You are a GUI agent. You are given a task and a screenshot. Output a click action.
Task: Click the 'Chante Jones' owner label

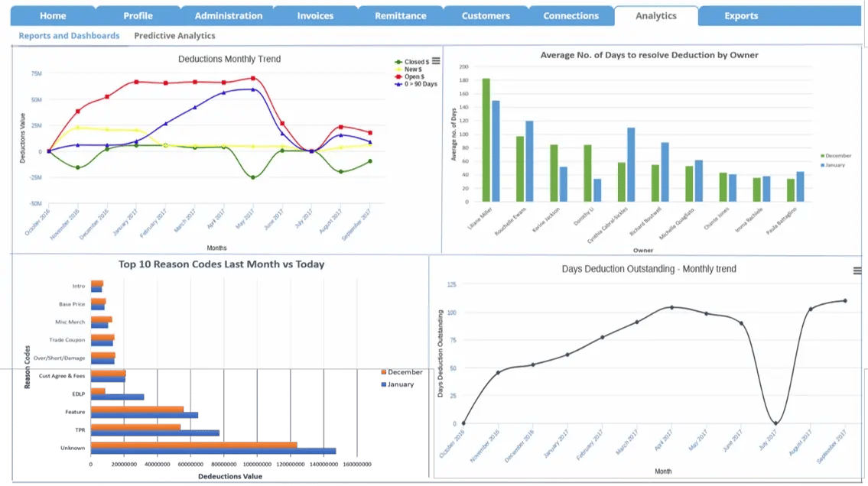717,218
